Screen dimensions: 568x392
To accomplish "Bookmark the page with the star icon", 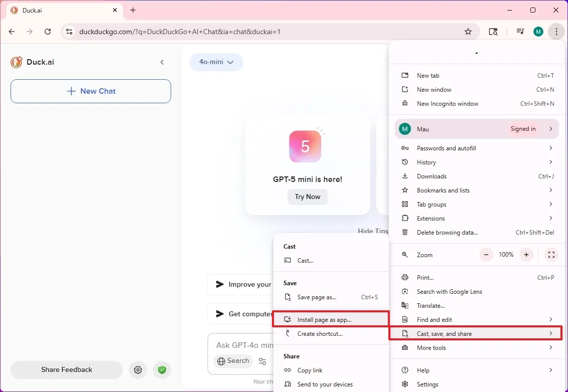I will (x=468, y=31).
